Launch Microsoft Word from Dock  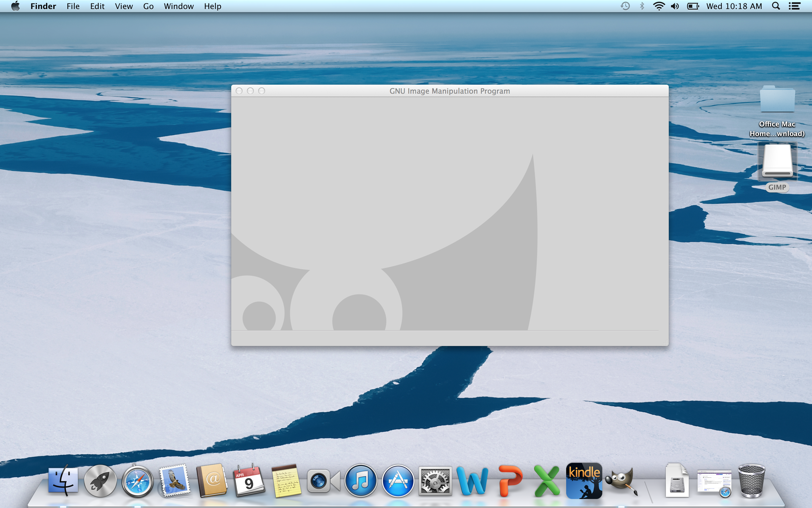coord(473,481)
